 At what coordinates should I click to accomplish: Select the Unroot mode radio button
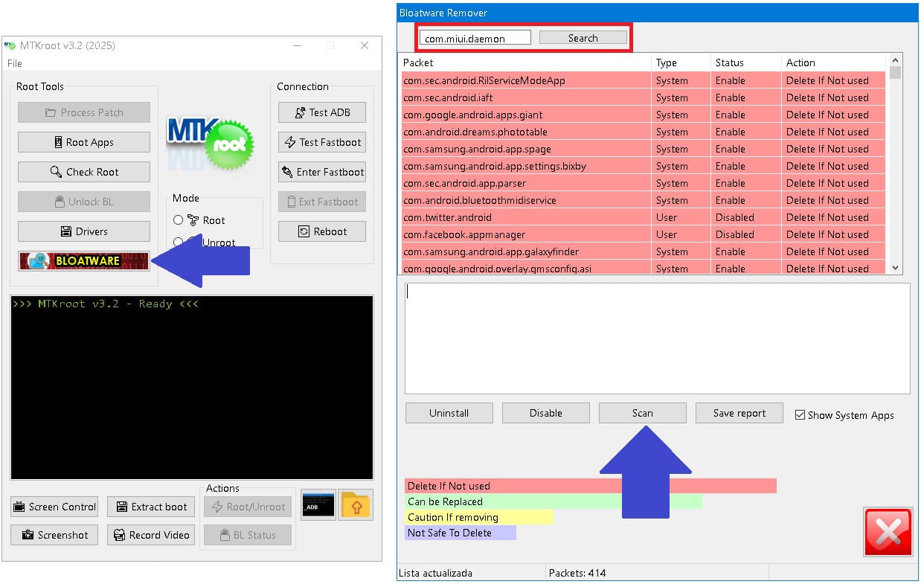[x=179, y=242]
